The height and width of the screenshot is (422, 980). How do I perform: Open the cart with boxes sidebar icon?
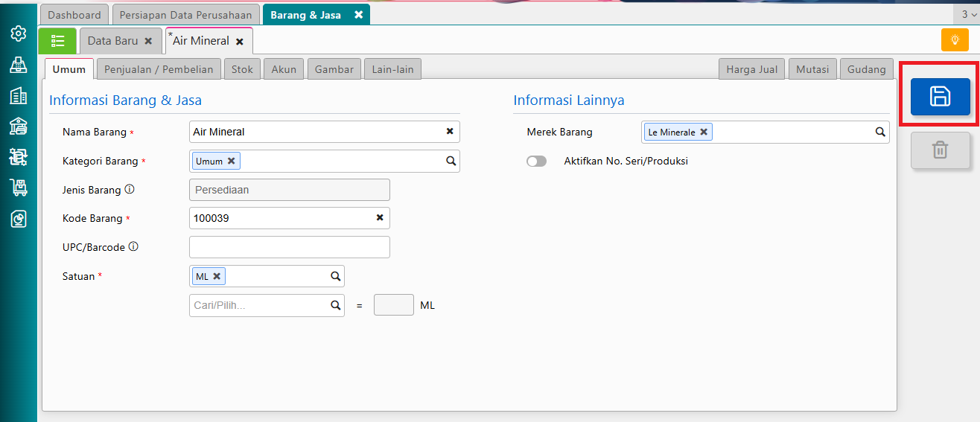[19, 188]
